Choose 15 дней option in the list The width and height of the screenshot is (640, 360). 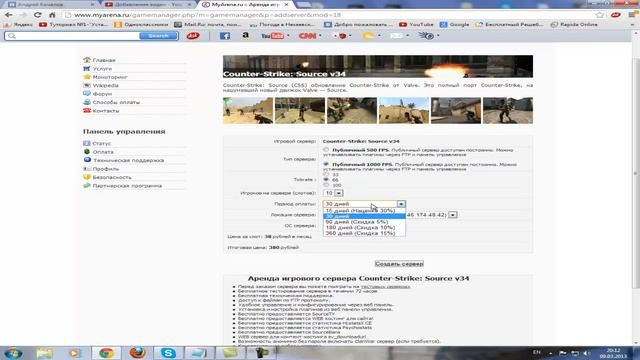364,211
